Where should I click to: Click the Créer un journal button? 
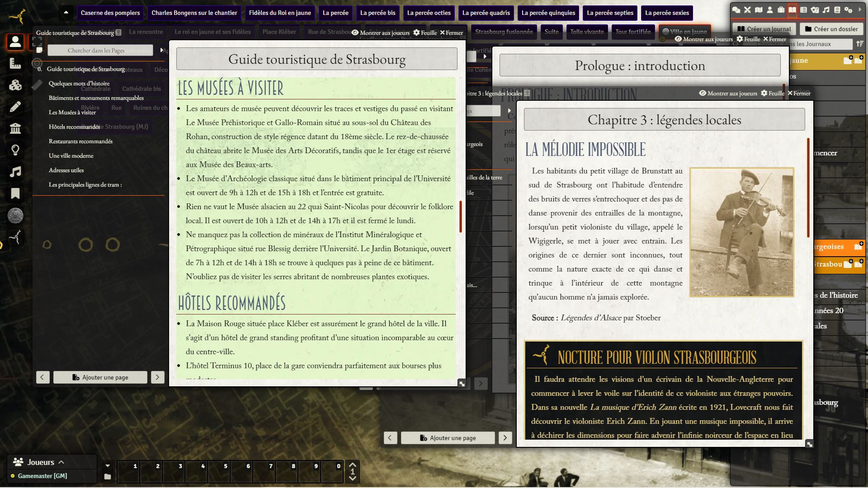click(x=764, y=29)
